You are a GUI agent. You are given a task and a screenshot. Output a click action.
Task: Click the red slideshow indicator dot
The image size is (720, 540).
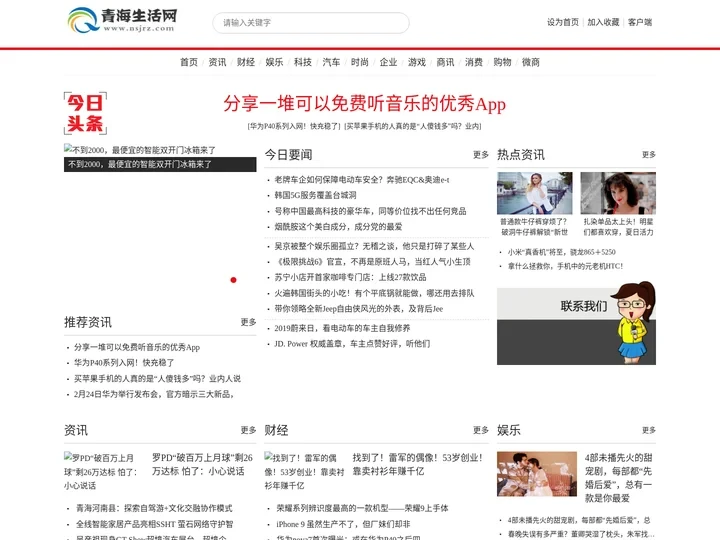click(233, 280)
